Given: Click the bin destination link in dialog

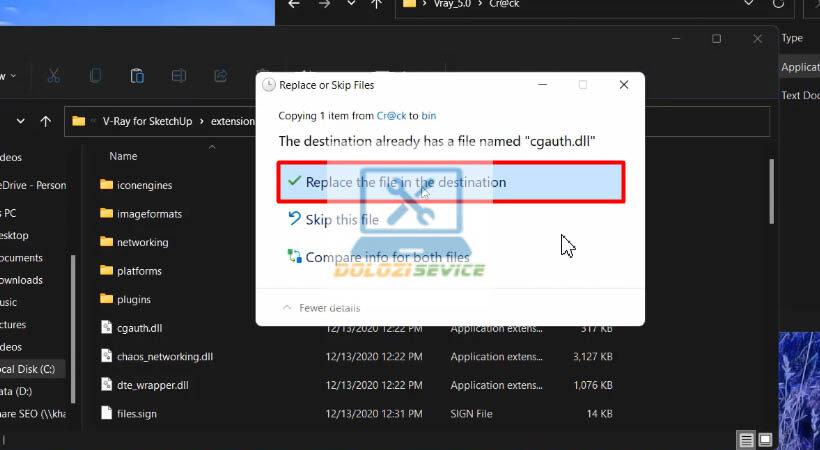Looking at the screenshot, I should pos(428,116).
